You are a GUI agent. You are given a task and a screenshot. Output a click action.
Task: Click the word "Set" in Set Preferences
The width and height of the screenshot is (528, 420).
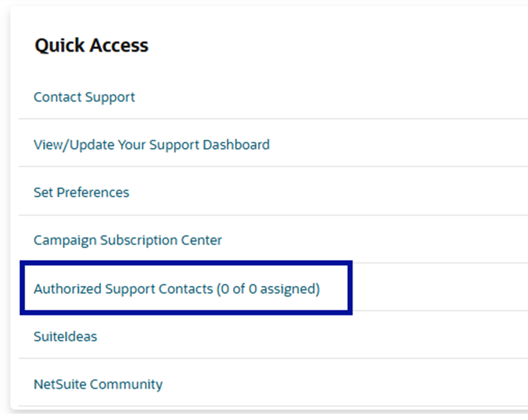(43, 192)
